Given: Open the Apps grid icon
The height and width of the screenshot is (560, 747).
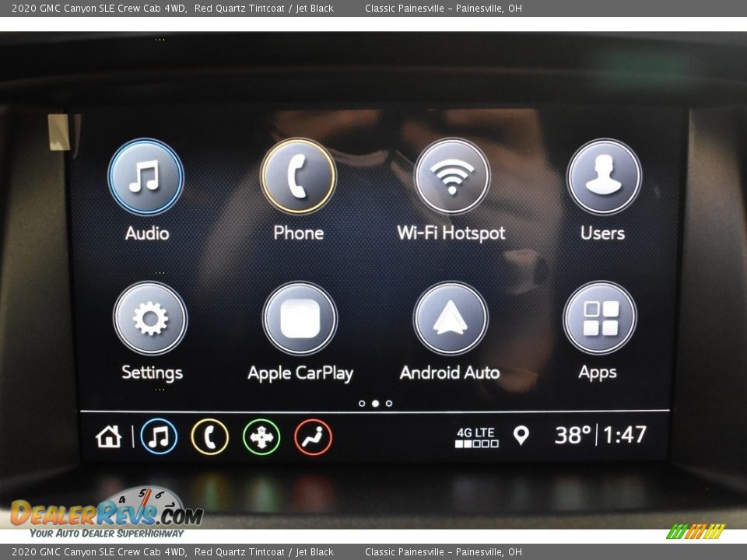Looking at the screenshot, I should point(599,318).
